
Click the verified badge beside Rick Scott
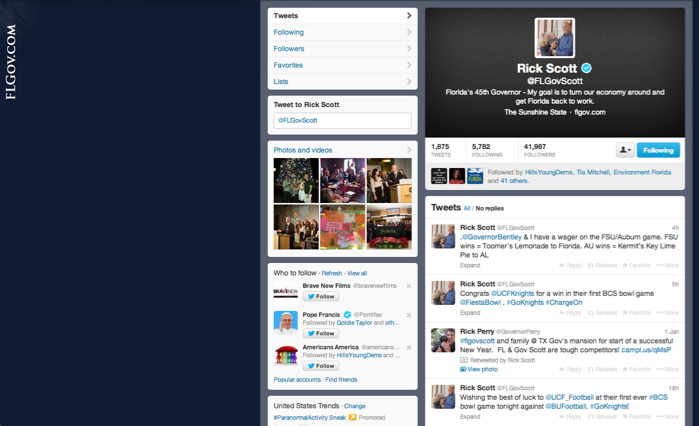(587, 68)
